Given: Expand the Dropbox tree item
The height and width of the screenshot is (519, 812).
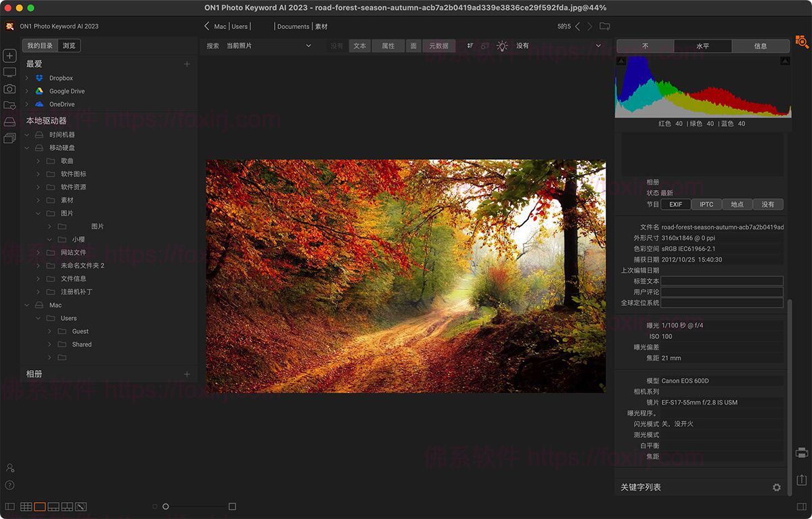Looking at the screenshot, I should point(27,78).
